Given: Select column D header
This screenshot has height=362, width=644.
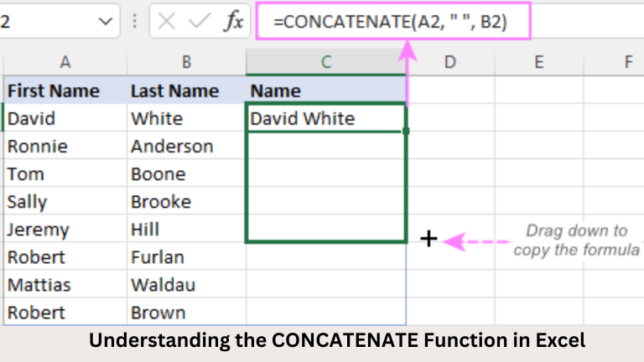Looking at the screenshot, I should click(450, 61).
